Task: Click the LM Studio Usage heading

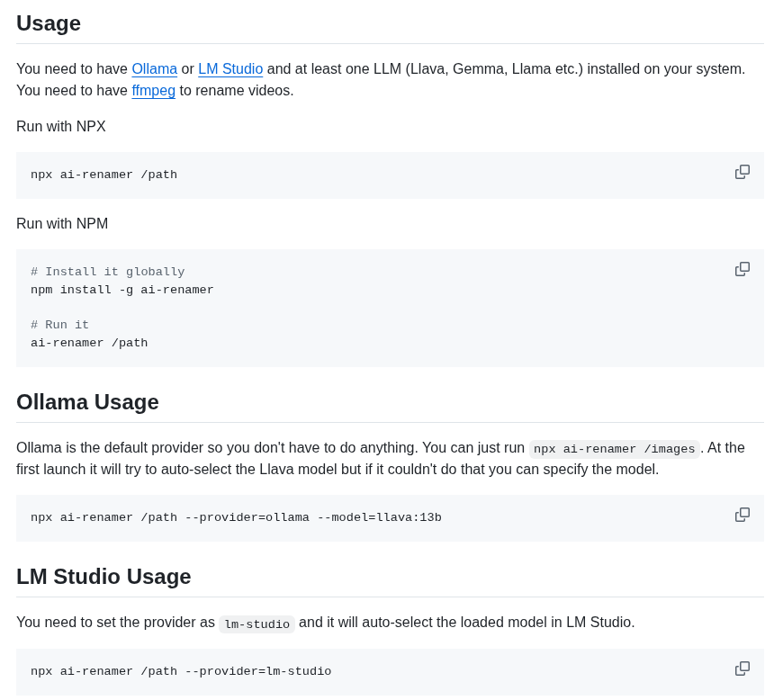Action: pos(103,577)
